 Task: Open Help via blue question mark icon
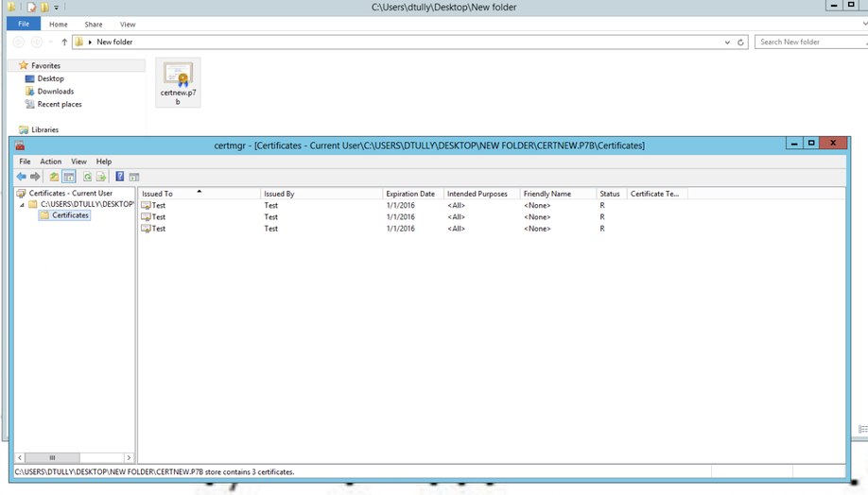click(x=119, y=177)
